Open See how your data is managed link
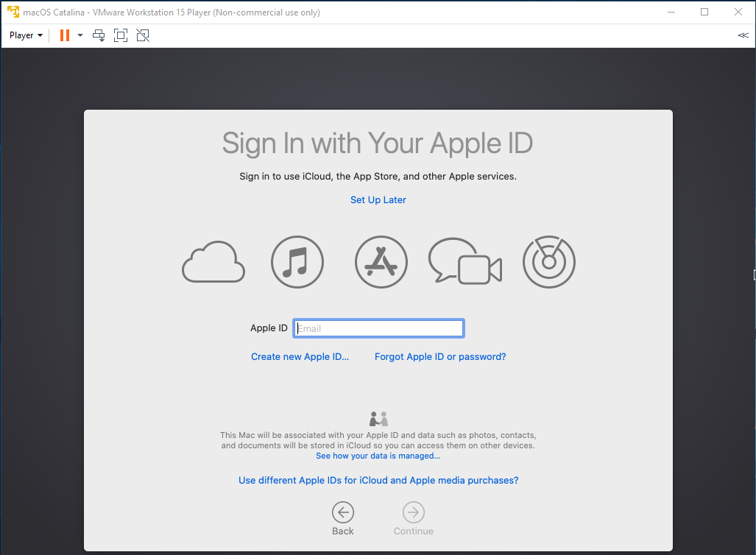 point(378,456)
